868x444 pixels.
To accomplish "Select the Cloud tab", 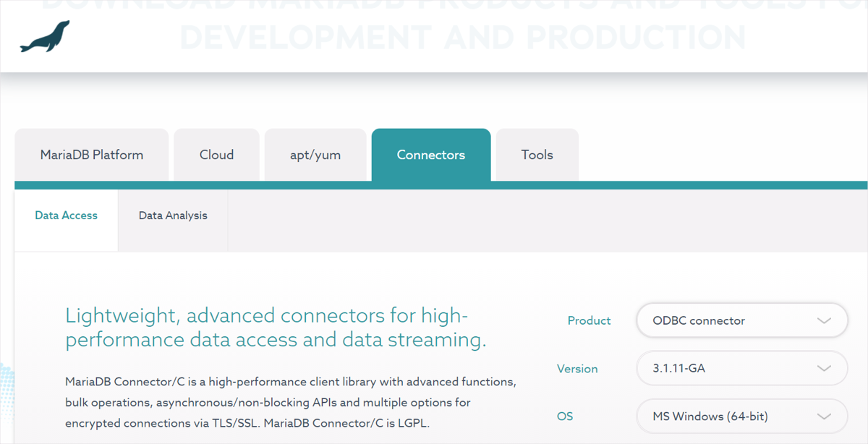I will pyautogui.click(x=216, y=154).
